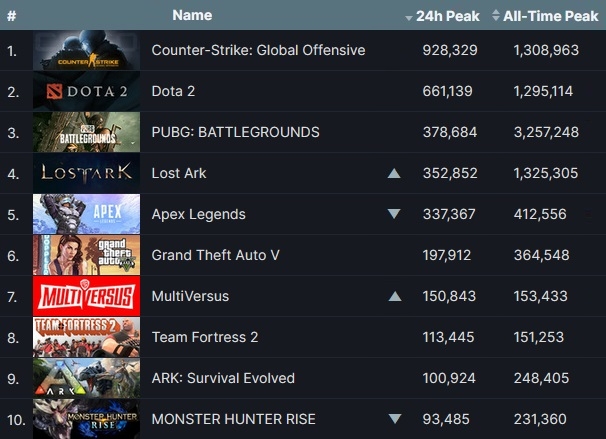
Task: Click the # rank column header
Action: click(x=12, y=16)
